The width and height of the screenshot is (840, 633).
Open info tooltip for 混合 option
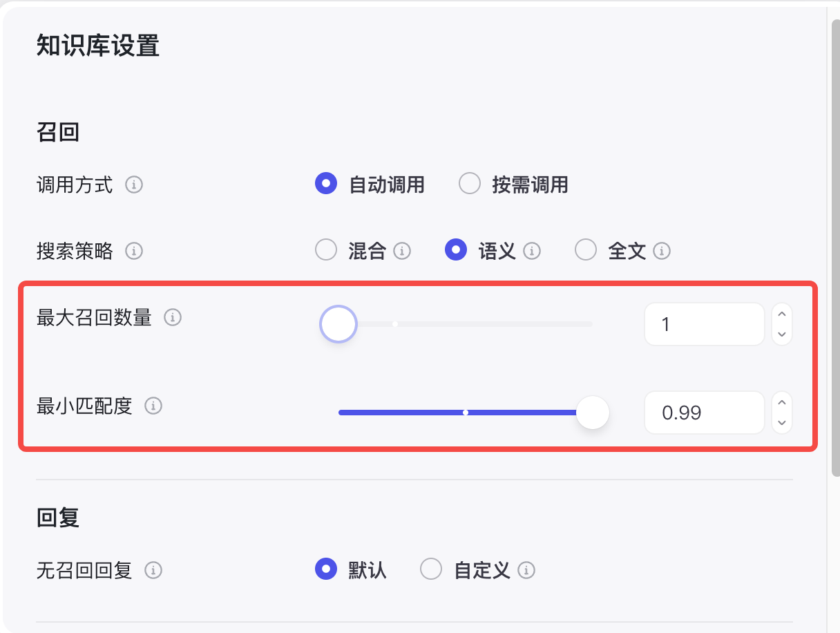(x=402, y=251)
